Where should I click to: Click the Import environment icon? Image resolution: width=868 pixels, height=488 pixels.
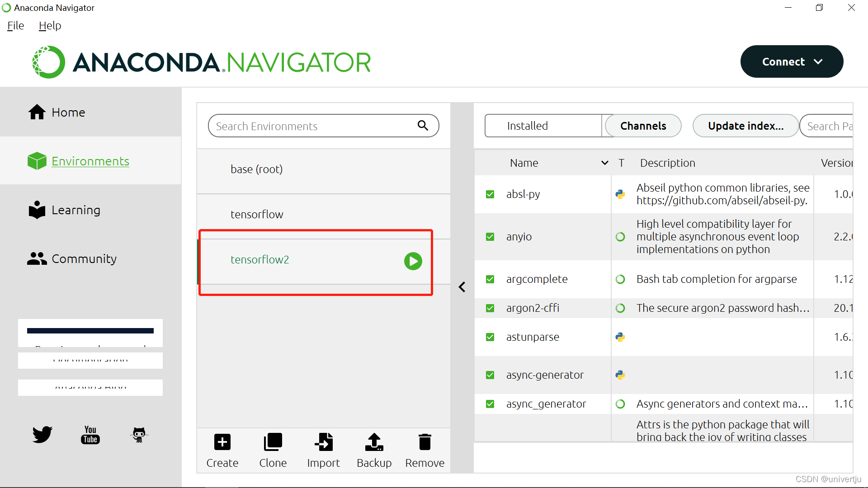tap(323, 442)
